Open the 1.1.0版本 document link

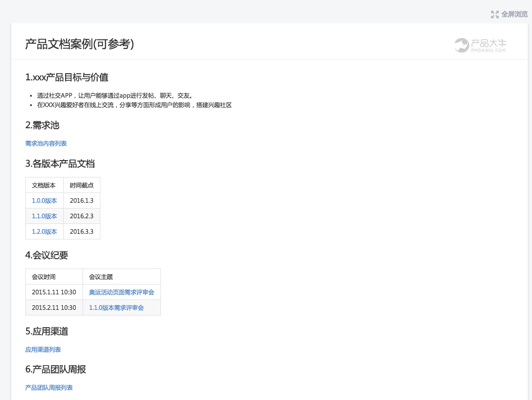[45, 216]
